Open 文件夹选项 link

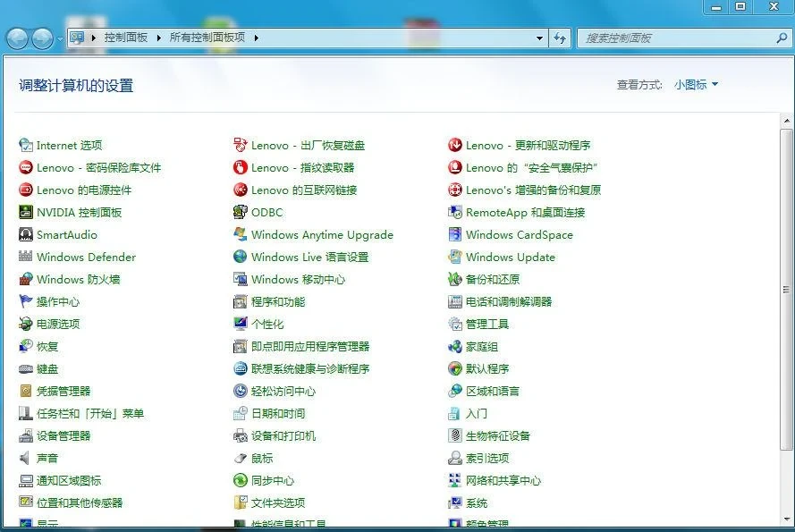pos(278,502)
